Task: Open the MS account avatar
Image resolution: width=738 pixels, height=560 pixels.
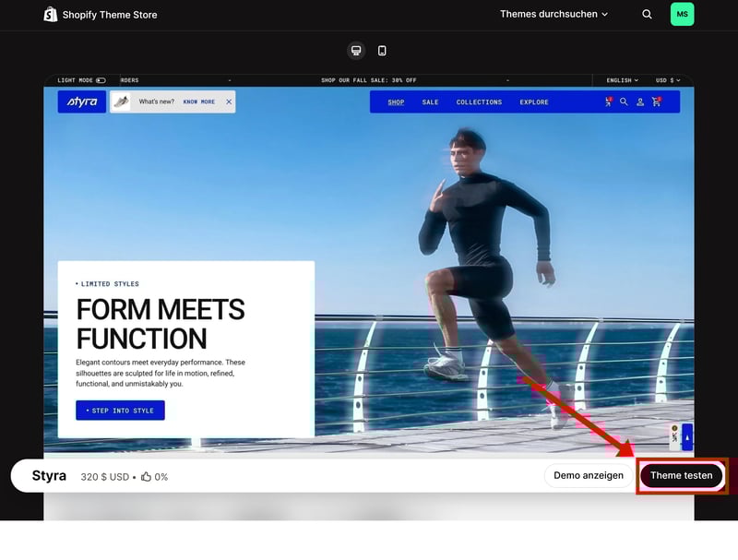Action: (682, 15)
